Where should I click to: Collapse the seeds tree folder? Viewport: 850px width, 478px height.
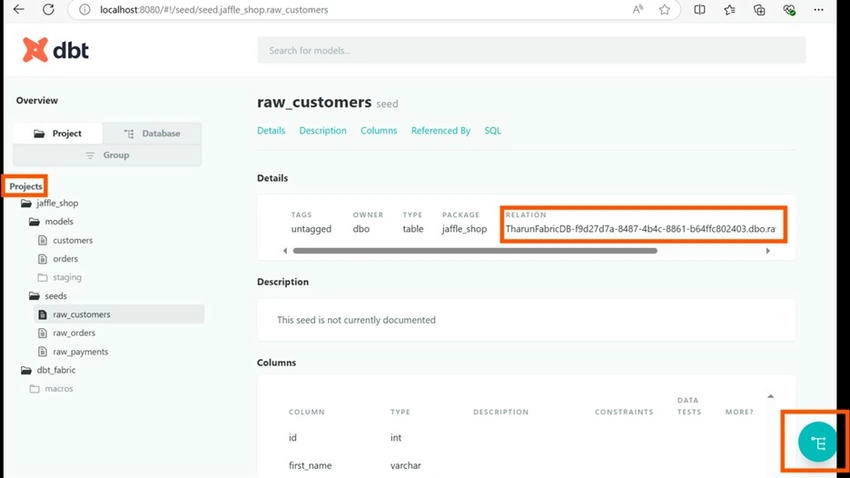[56, 296]
